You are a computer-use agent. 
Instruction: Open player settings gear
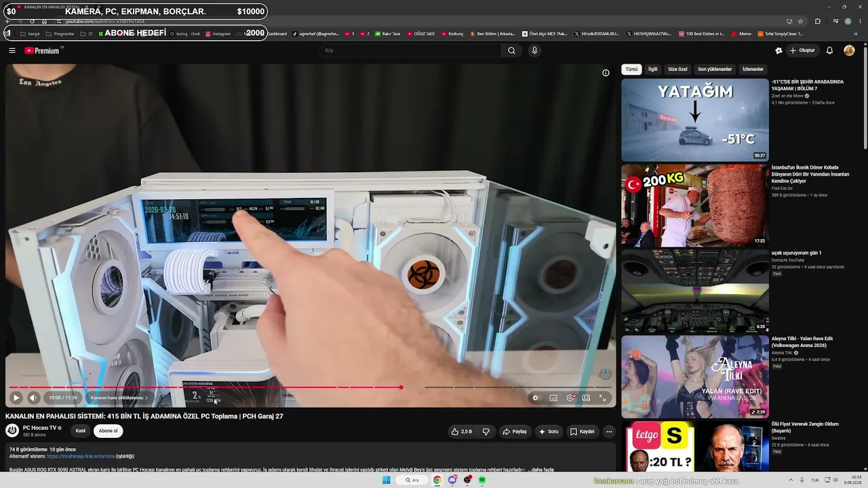570,398
